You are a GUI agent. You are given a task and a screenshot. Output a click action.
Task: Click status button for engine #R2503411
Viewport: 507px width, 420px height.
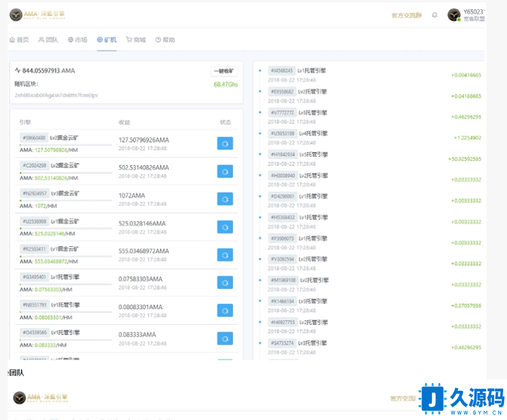click(225, 255)
